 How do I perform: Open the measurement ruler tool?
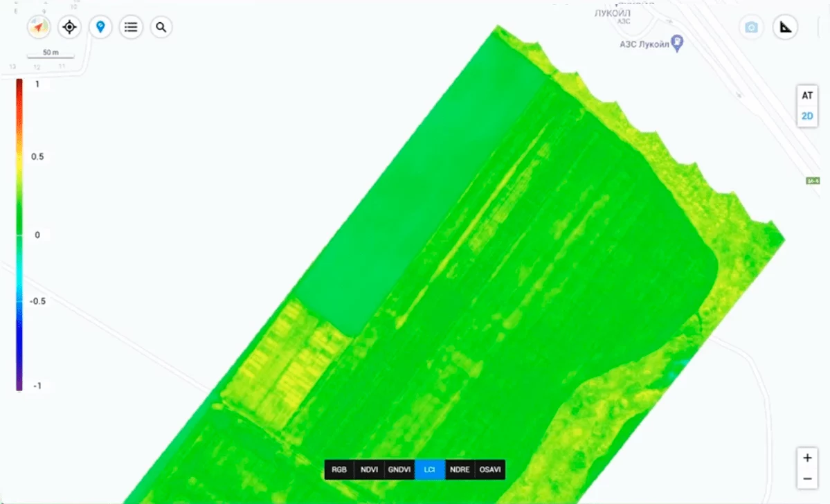[x=786, y=27]
